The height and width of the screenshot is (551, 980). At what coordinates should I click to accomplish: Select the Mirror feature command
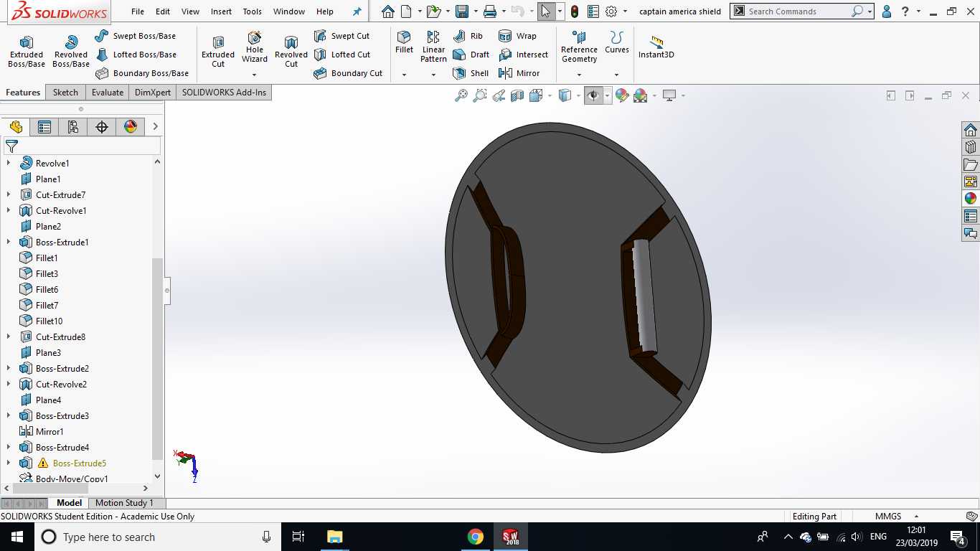pos(519,73)
